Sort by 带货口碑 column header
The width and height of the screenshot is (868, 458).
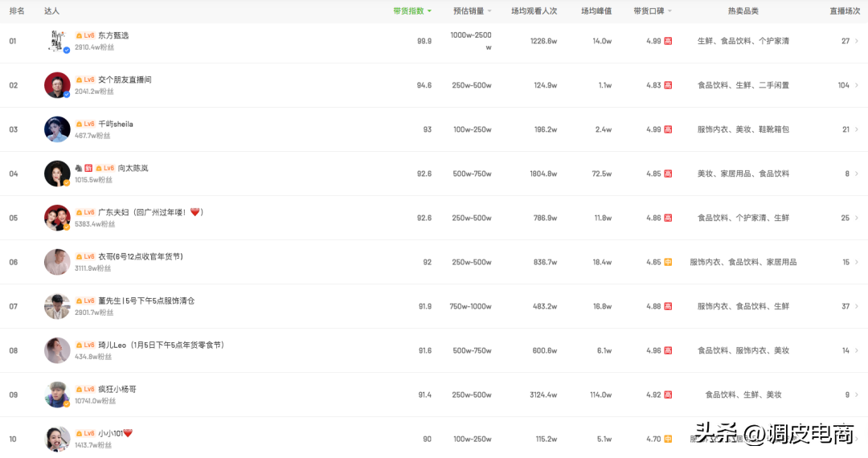pyautogui.click(x=652, y=11)
